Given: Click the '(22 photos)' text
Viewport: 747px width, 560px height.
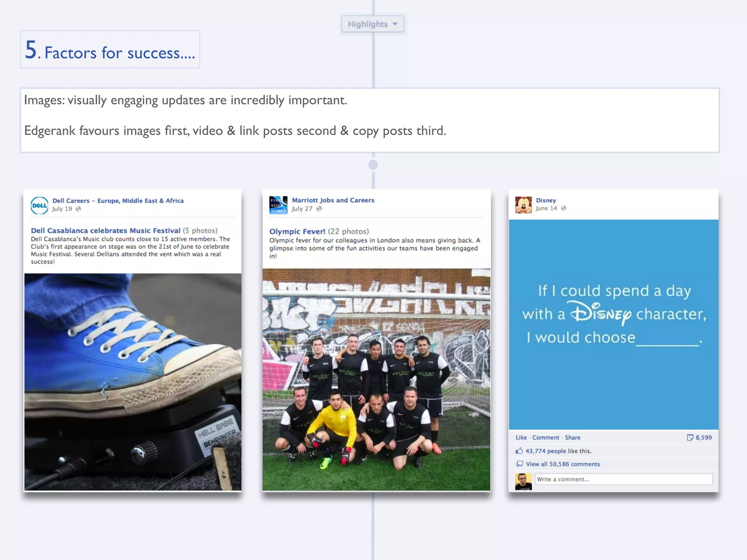Looking at the screenshot, I should [x=348, y=232].
